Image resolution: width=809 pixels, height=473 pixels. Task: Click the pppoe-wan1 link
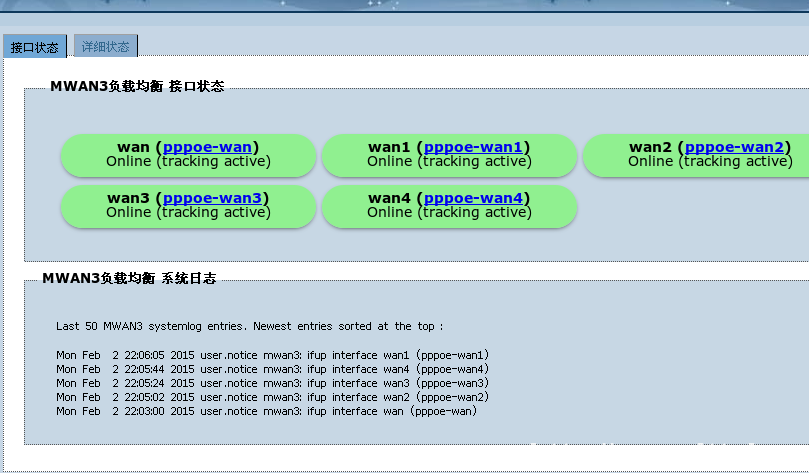pyautogui.click(x=473, y=147)
